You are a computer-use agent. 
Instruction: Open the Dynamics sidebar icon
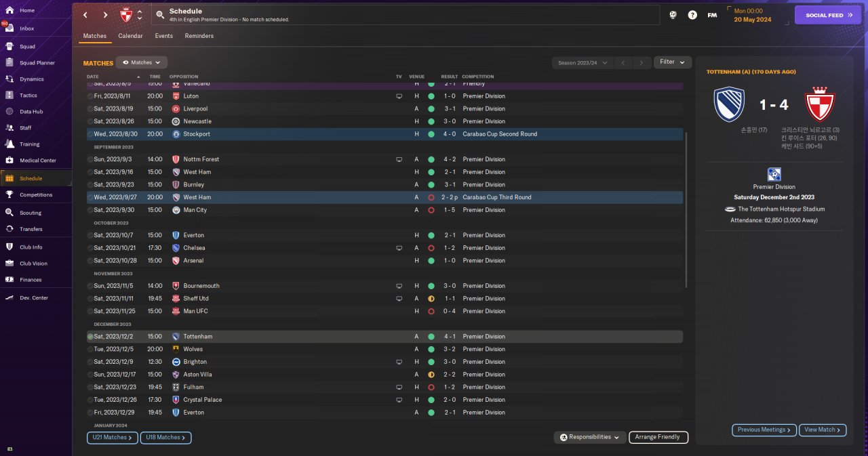[9, 79]
